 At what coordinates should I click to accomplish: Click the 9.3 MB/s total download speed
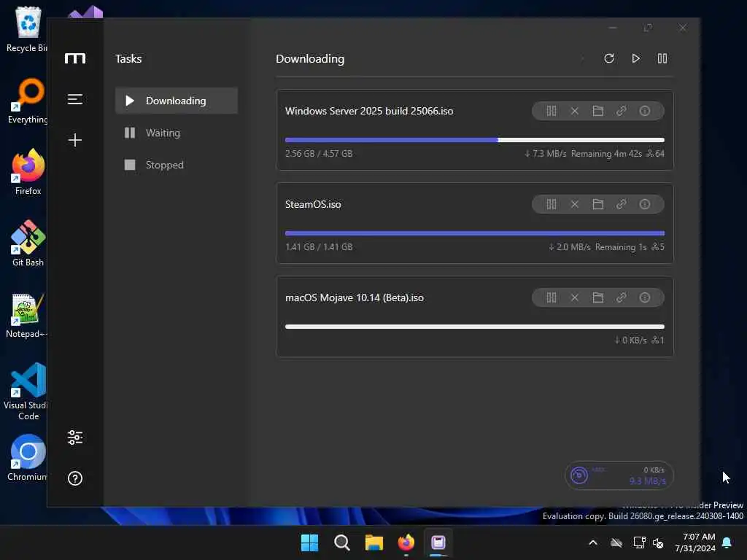(x=648, y=481)
